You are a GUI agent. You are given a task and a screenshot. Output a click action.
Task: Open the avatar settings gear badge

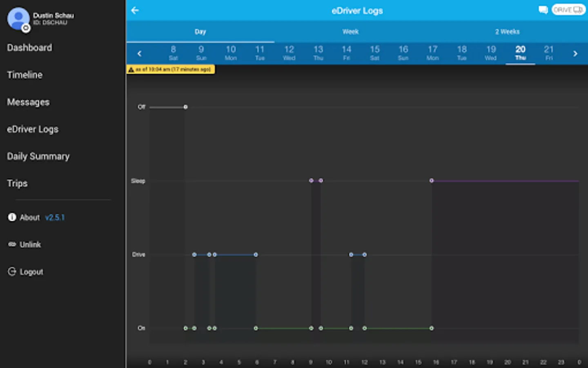click(26, 28)
